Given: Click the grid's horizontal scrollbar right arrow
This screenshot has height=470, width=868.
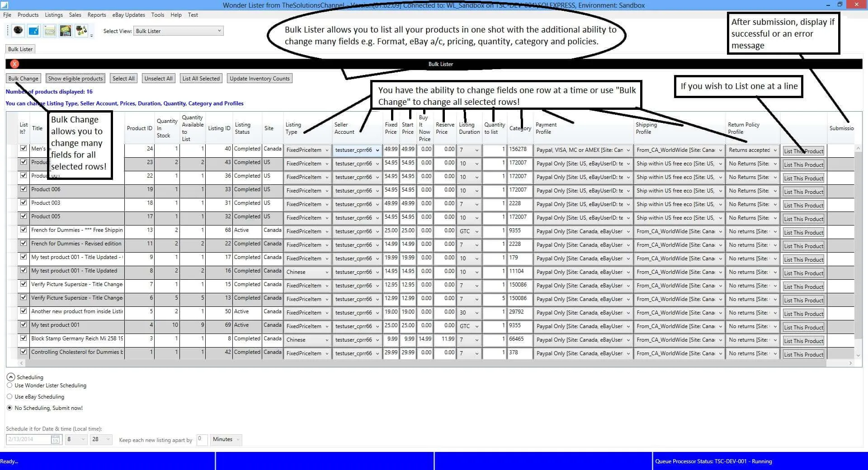Looking at the screenshot, I should [850, 363].
